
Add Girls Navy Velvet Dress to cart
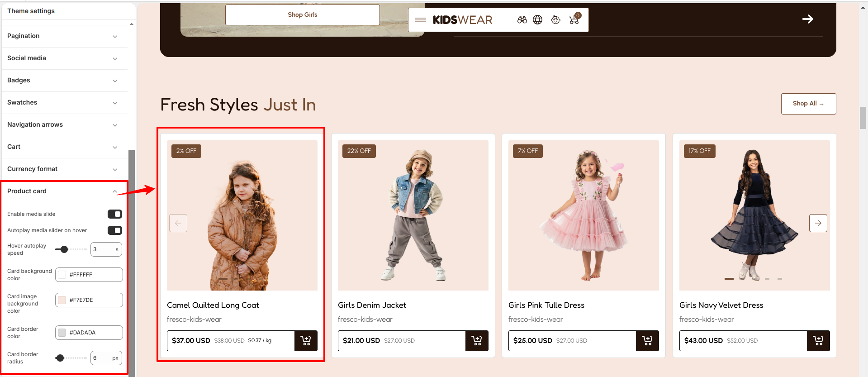818,341
